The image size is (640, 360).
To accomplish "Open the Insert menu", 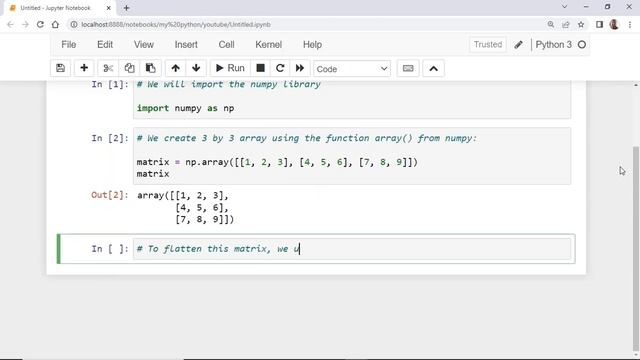I will click(186, 44).
